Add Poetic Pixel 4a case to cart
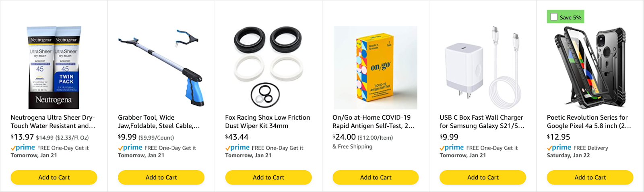644x192 pixels. point(590,177)
